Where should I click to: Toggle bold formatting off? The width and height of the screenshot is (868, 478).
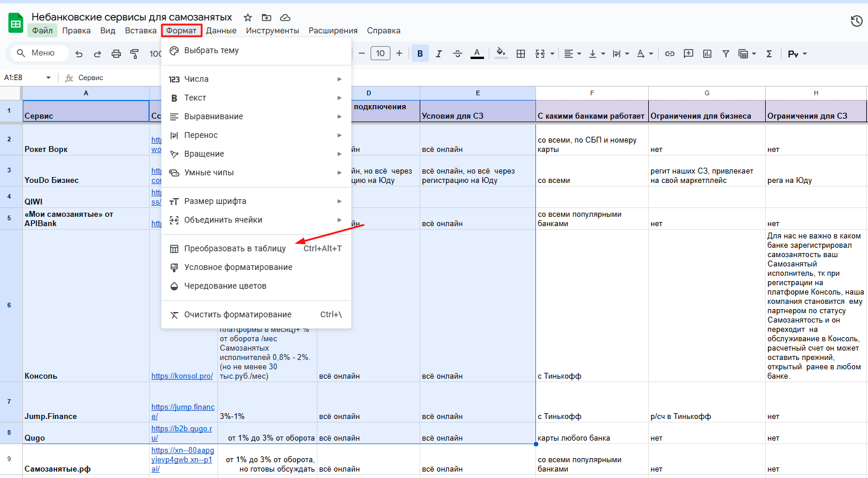[420, 54]
